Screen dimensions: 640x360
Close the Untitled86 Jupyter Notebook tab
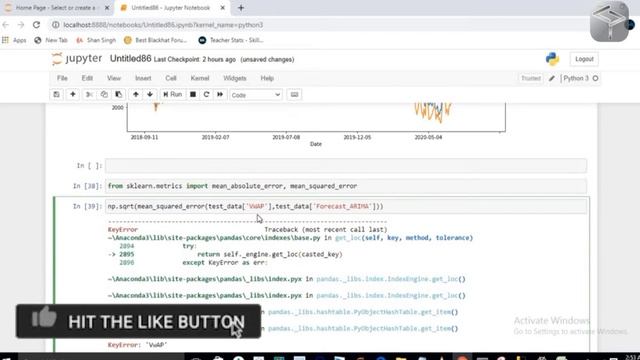[x=222, y=8]
